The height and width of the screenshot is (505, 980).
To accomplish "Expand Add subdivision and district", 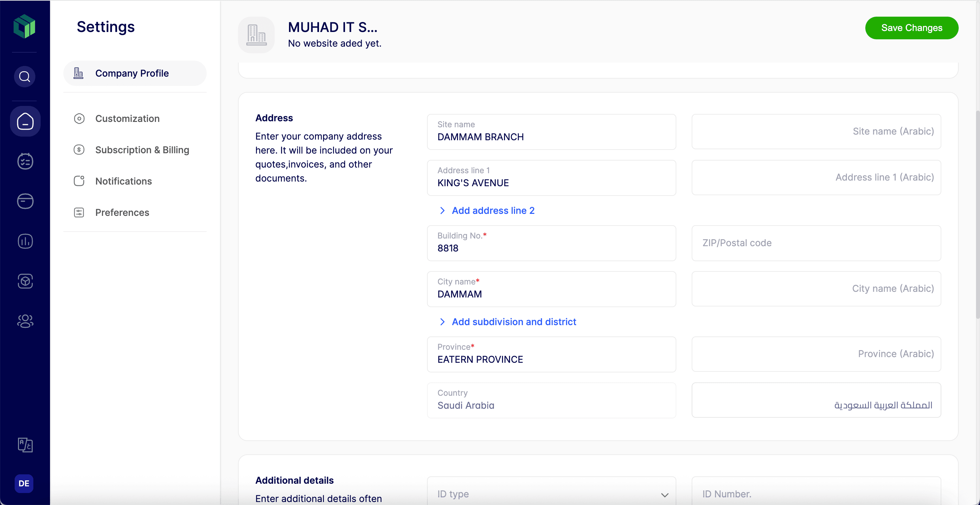I will [x=507, y=322].
